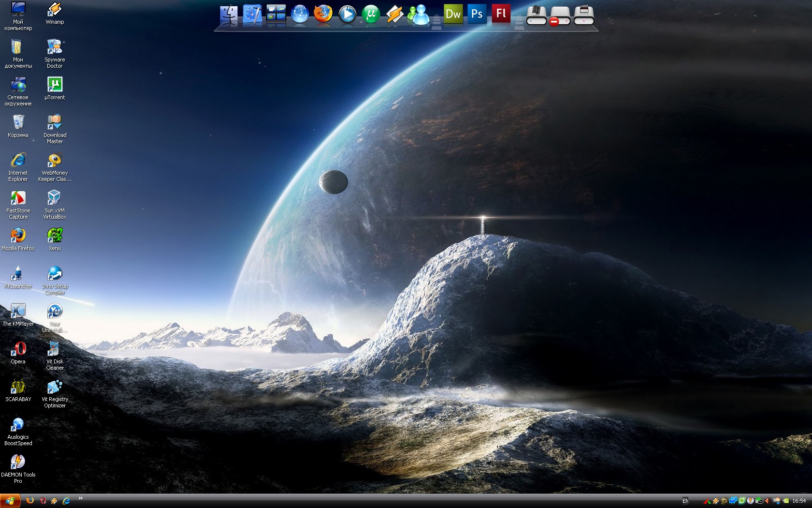
Task: Click the Winamp tray icon
Action: (x=716, y=501)
